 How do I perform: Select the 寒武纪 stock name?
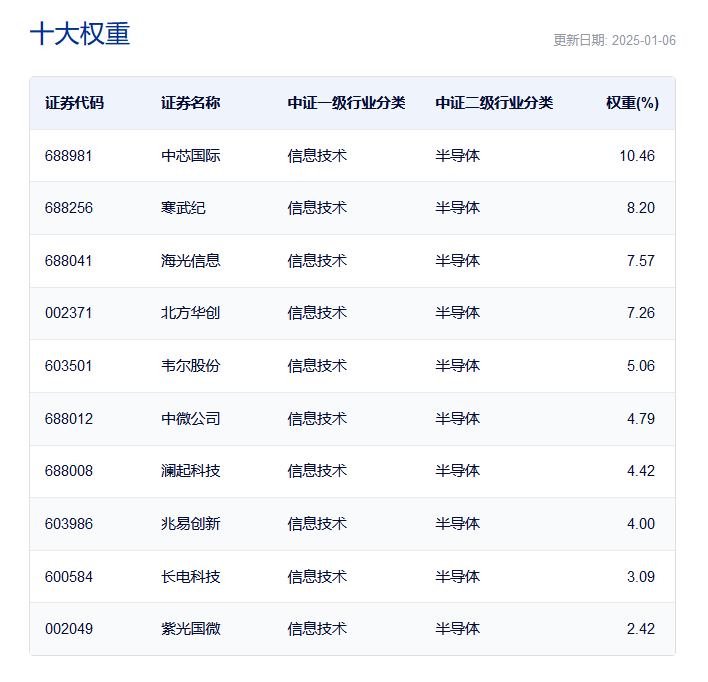tap(183, 208)
